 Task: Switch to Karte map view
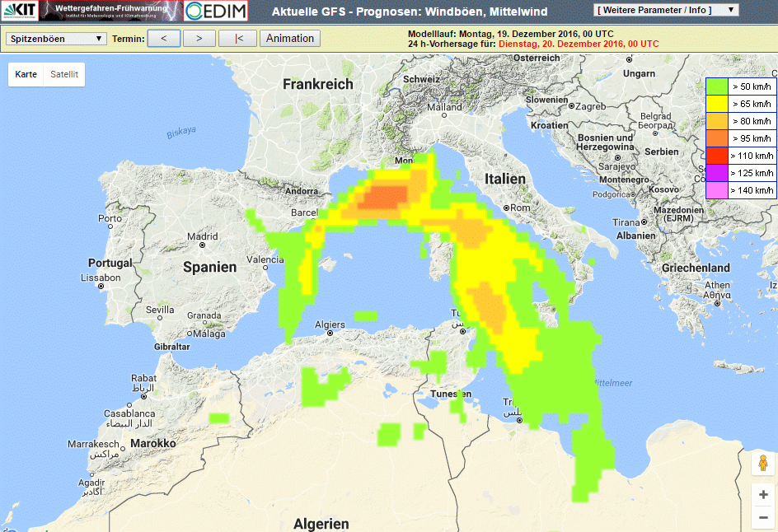coord(26,74)
